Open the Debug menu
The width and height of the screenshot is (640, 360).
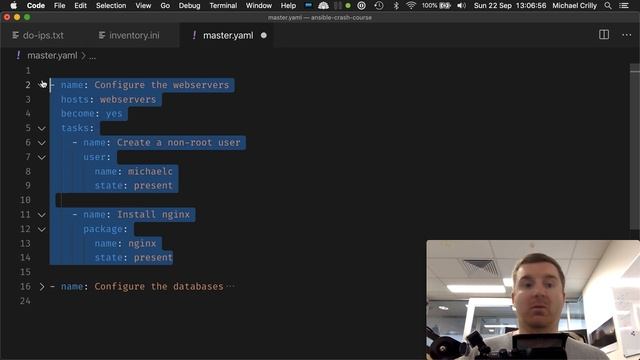pos(189,5)
